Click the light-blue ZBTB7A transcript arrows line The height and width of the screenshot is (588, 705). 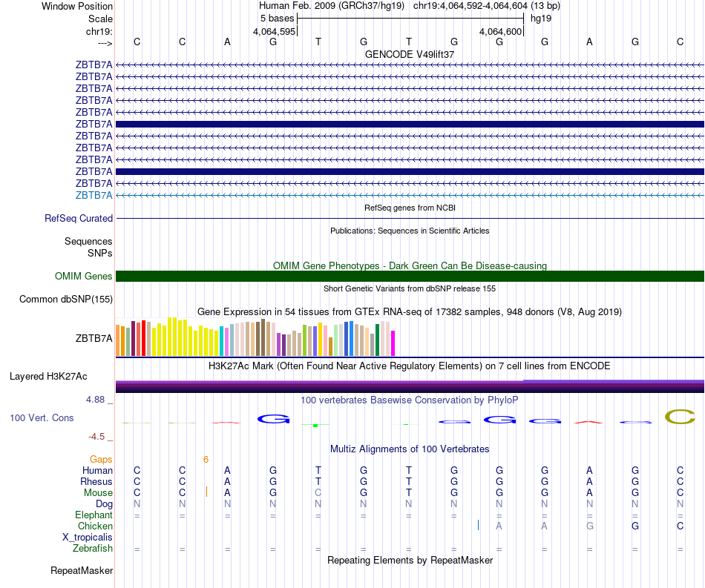(410, 196)
